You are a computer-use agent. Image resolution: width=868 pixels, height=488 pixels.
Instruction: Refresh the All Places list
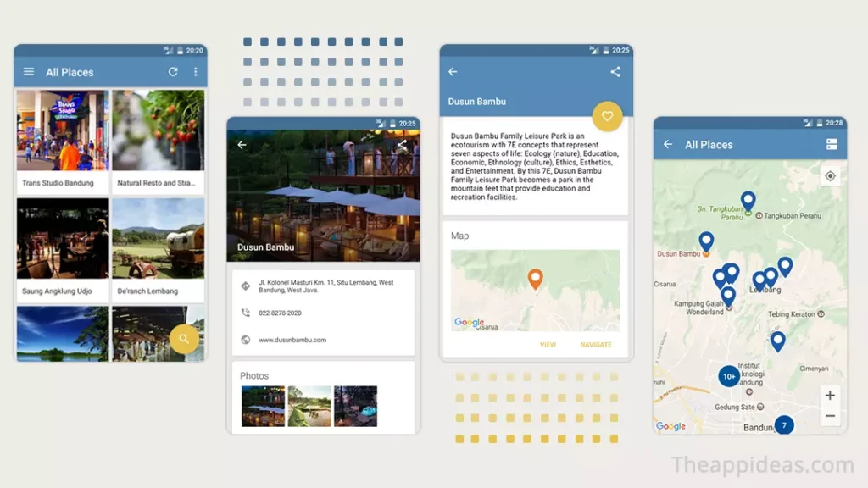click(172, 72)
